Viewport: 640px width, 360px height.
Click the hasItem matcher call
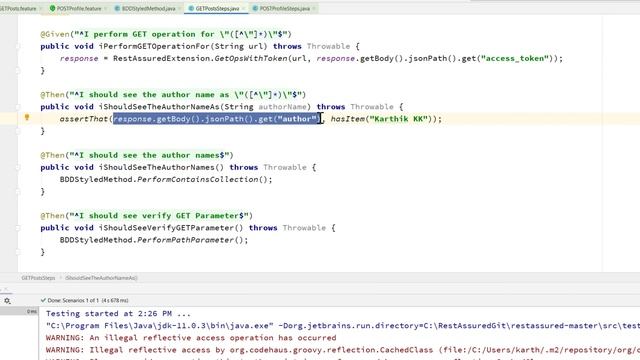tap(348, 119)
